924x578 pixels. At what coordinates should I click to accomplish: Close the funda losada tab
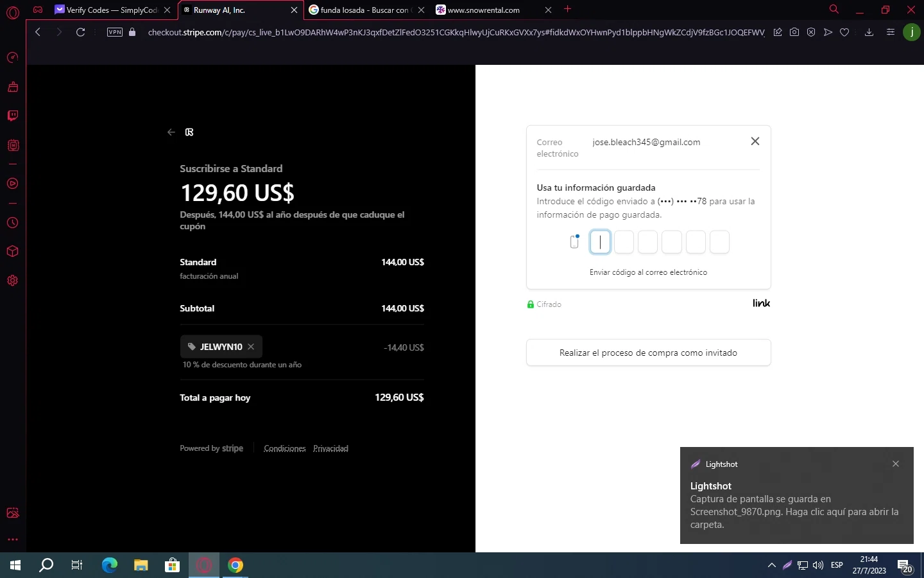(421, 10)
